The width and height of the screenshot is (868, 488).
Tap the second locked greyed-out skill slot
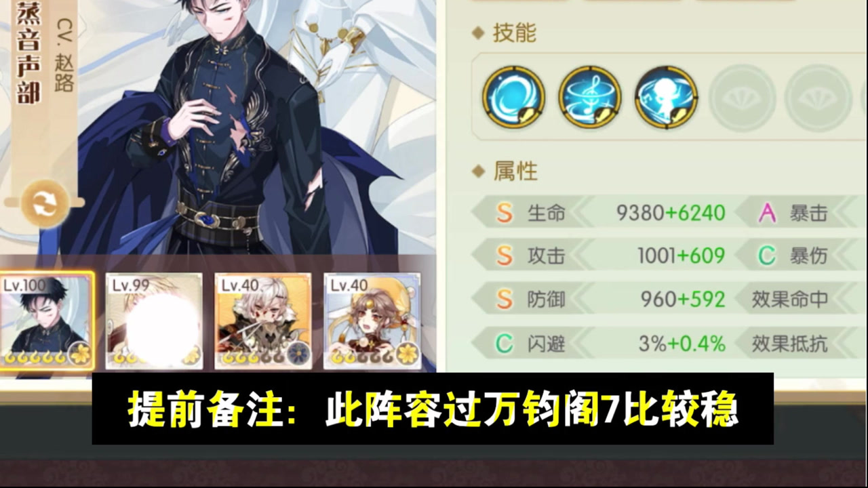coord(818,98)
